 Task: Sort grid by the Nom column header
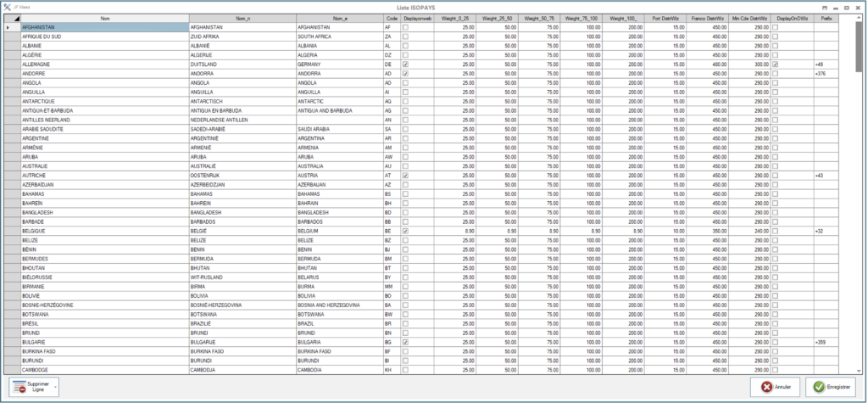(104, 18)
